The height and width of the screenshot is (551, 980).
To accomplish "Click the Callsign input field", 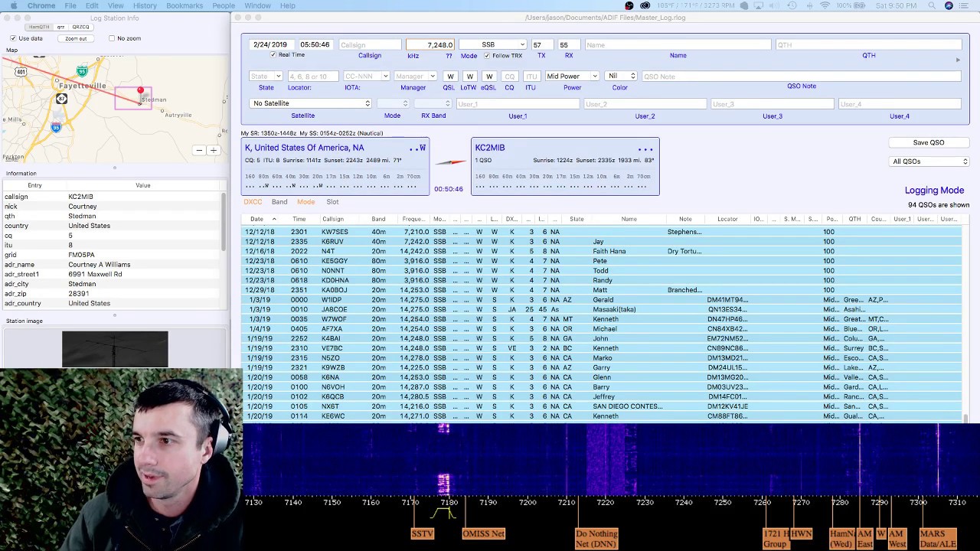I will tap(369, 45).
